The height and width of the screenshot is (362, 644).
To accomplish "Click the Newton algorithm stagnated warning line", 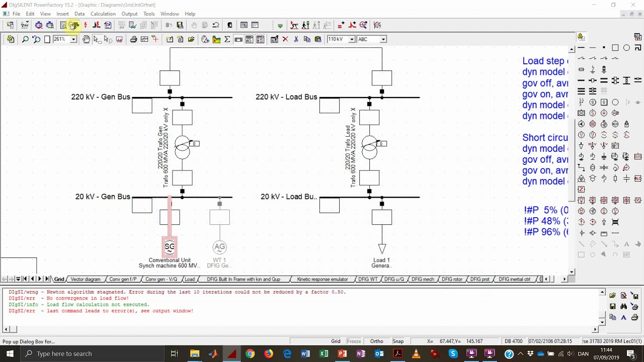I will coord(177,292).
